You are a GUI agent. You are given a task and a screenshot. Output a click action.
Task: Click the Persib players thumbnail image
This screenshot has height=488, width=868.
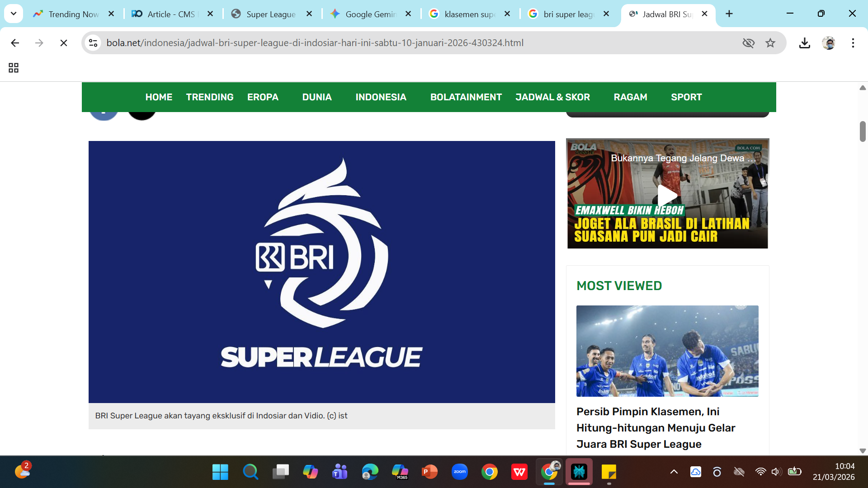(667, 351)
